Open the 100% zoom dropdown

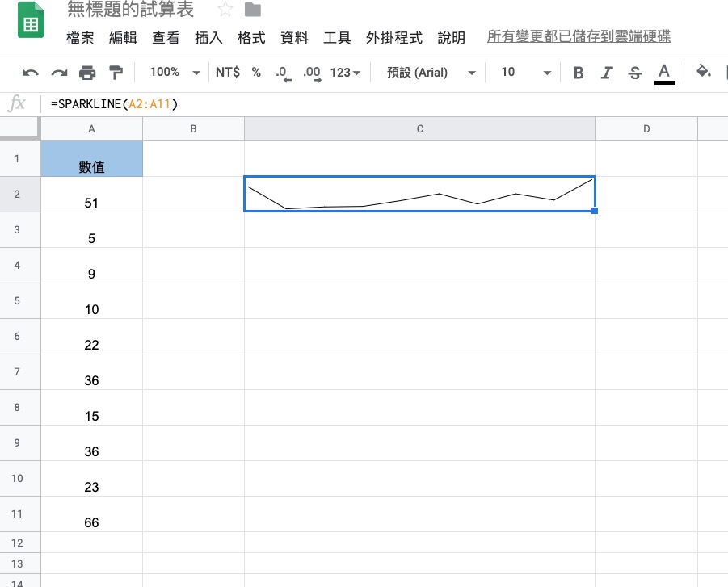(x=175, y=73)
